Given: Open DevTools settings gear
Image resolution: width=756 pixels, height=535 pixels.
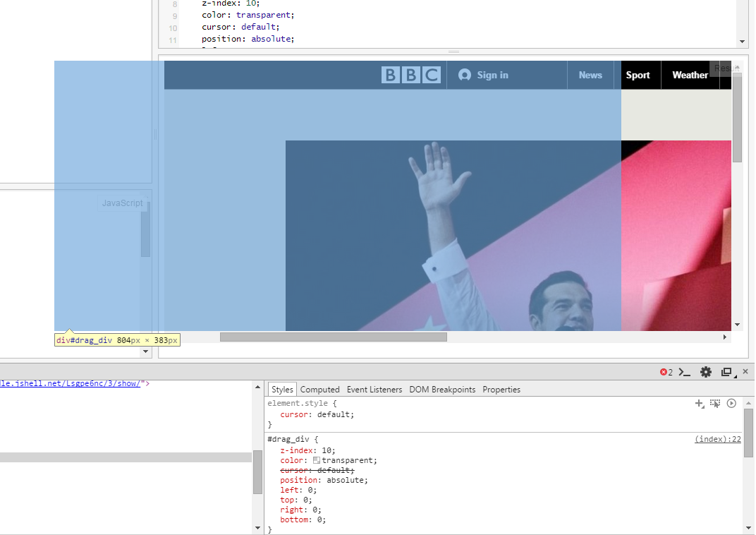Looking at the screenshot, I should click(705, 372).
